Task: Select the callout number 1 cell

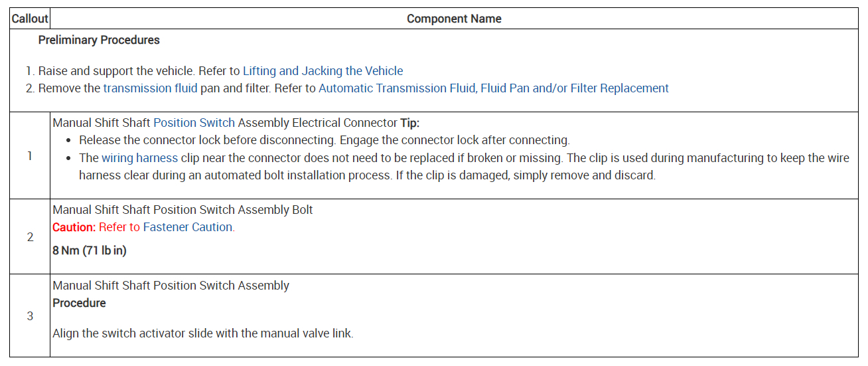Action: pos(30,156)
